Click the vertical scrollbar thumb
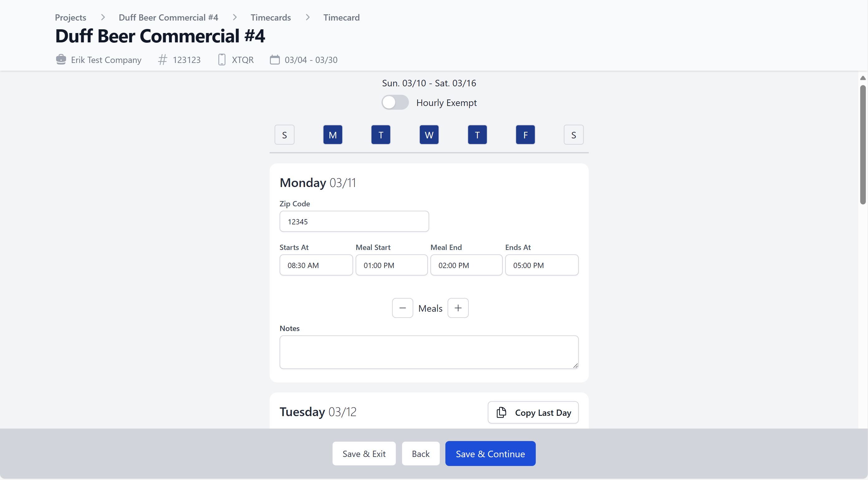 point(863,145)
